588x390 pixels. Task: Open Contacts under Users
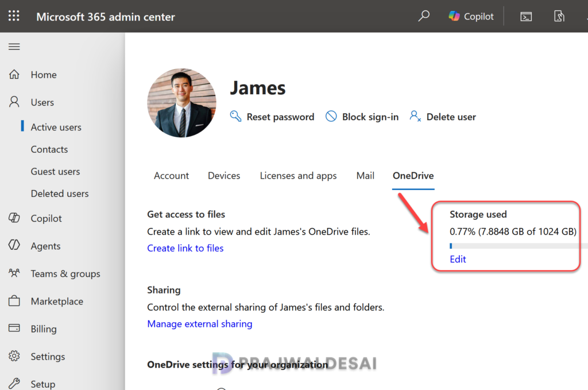click(x=49, y=149)
